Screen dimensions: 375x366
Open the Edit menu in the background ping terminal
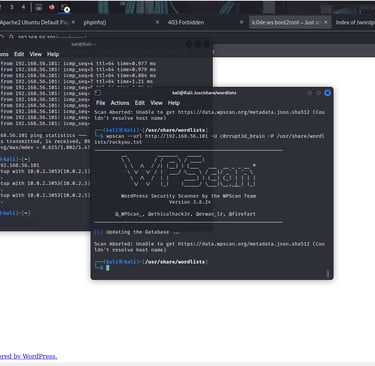point(19,54)
